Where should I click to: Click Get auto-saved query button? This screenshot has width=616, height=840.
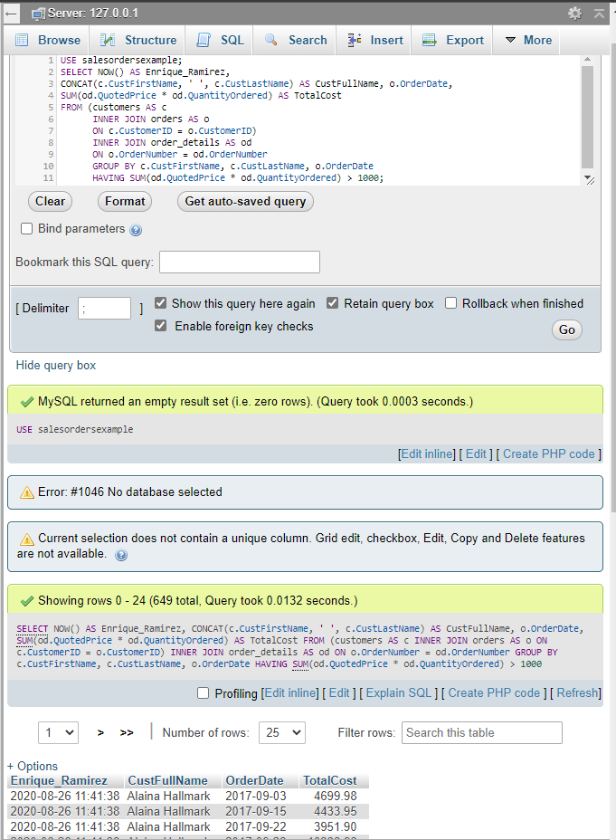coord(245,202)
